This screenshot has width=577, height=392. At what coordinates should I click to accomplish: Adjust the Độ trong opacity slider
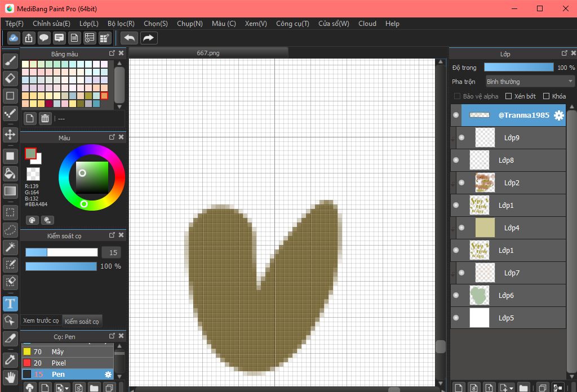[519, 67]
